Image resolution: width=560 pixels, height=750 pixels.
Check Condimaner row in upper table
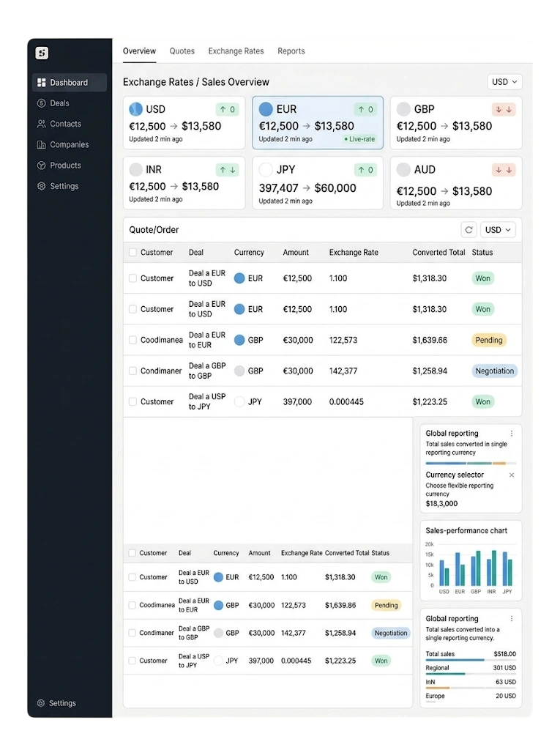(x=133, y=371)
